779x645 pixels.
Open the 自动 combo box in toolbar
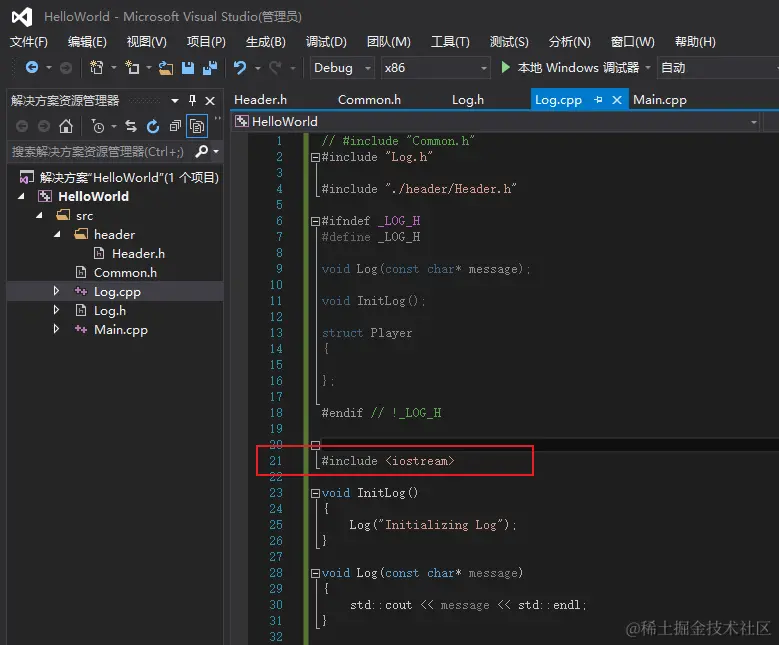pos(718,68)
